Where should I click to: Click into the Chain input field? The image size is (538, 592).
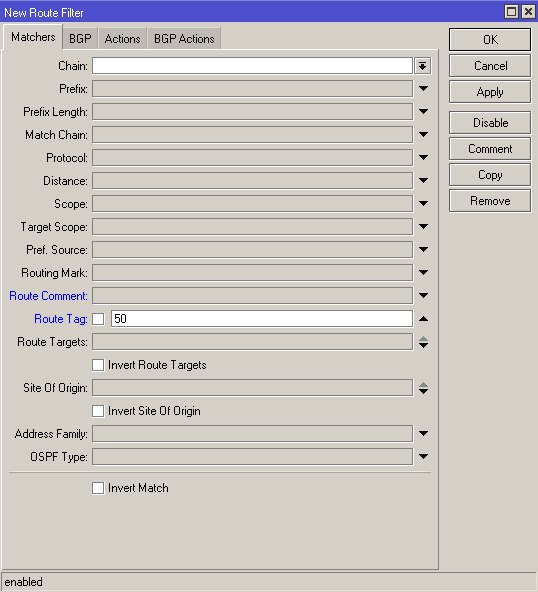[252, 66]
